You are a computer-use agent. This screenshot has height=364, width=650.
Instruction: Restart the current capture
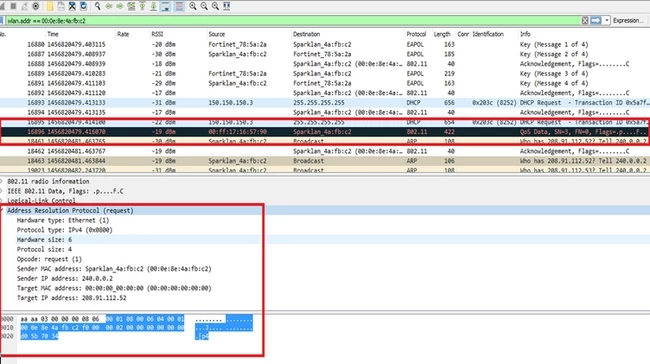coord(24,6)
